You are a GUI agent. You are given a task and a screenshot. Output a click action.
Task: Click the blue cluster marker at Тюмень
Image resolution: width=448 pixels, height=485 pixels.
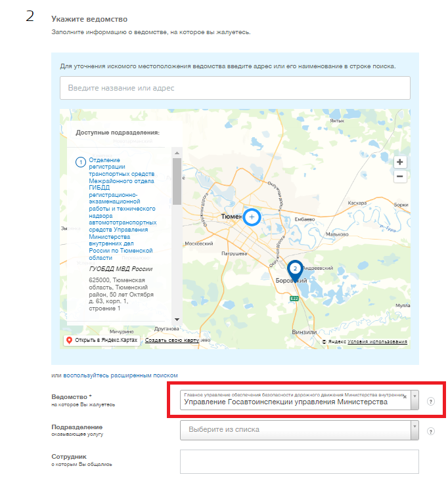252,217
